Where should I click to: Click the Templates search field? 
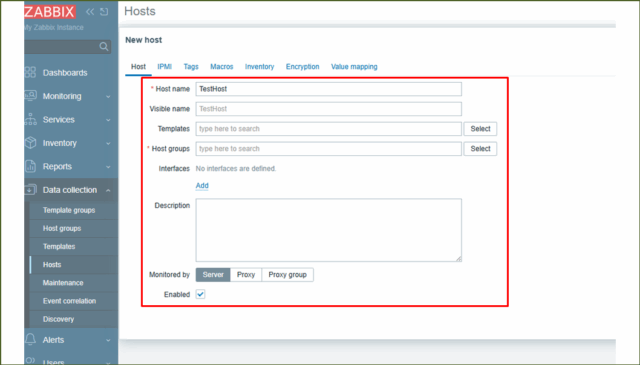[x=329, y=129]
